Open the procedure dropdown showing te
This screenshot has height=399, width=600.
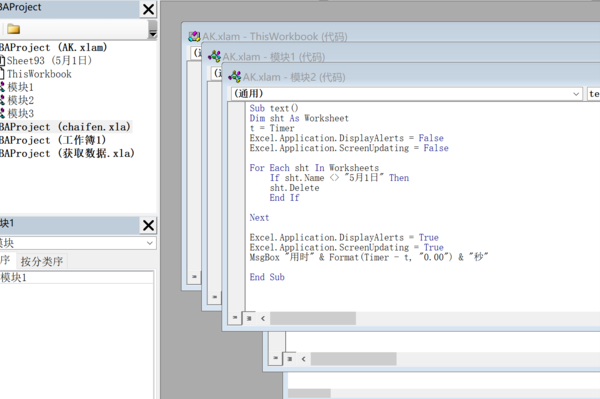(594, 94)
